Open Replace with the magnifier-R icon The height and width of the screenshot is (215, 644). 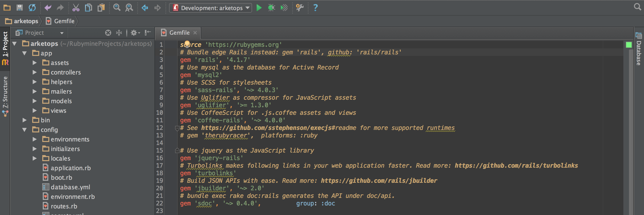tap(129, 8)
